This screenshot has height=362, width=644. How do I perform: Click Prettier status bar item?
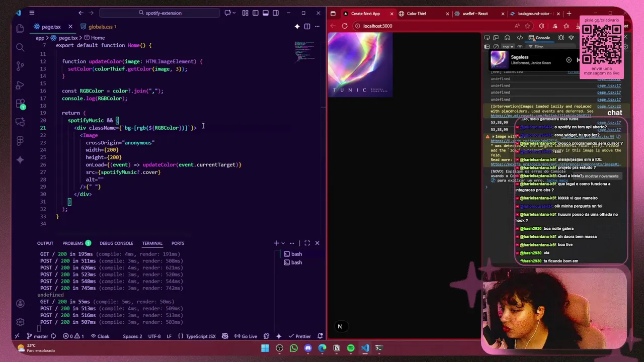(x=299, y=336)
